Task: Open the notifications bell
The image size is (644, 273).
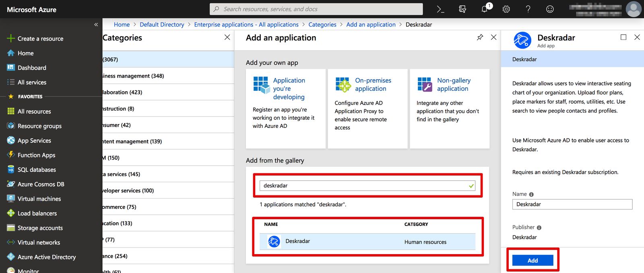Action: pos(485,9)
